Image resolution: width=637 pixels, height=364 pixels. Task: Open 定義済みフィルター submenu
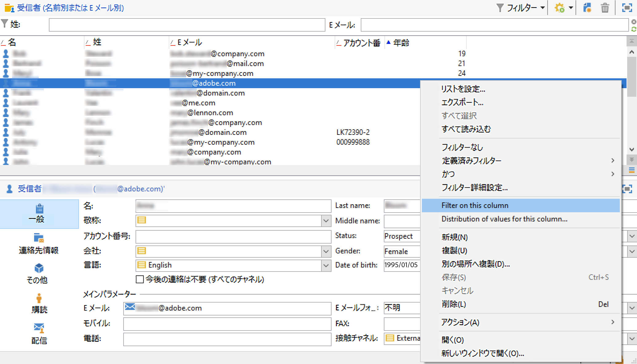click(471, 161)
